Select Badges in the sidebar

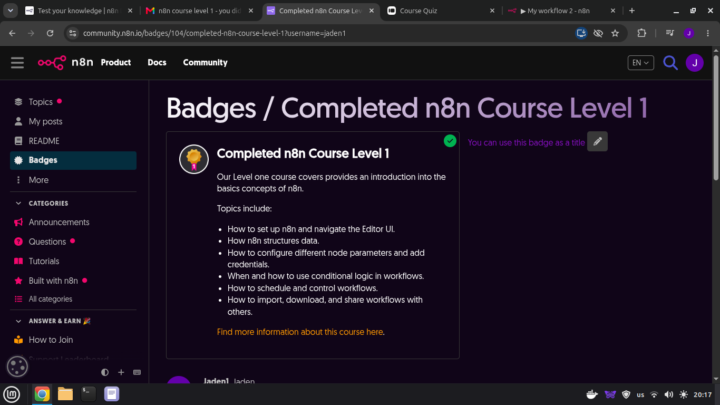[73, 160]
